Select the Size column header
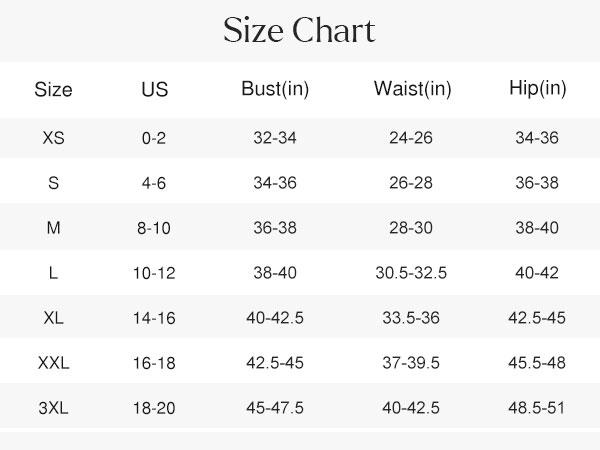The height and width of the screenshot is (450, 600). (x=53, y=90)
